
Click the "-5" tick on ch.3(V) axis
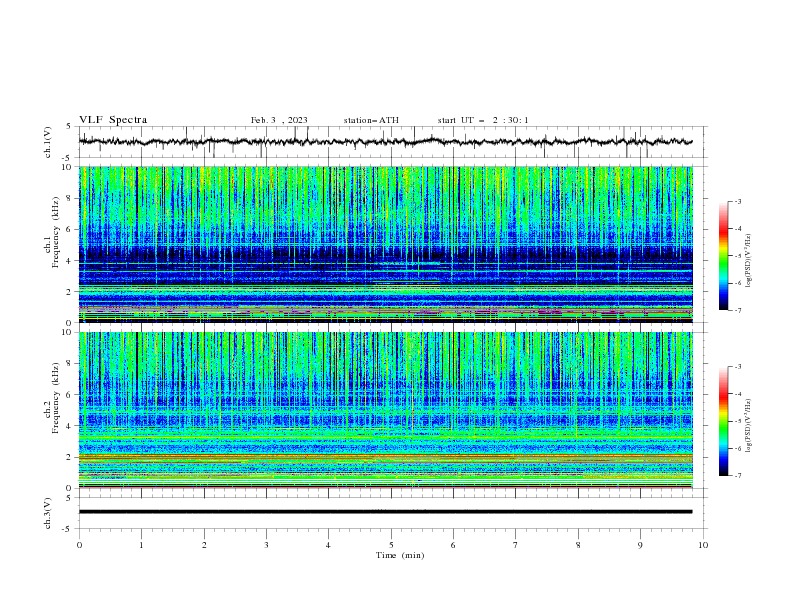click(68, 529)
